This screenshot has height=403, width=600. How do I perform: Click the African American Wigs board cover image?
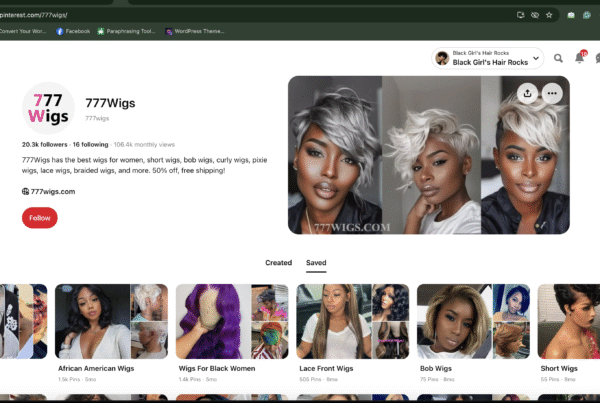[x=111, y=321]
